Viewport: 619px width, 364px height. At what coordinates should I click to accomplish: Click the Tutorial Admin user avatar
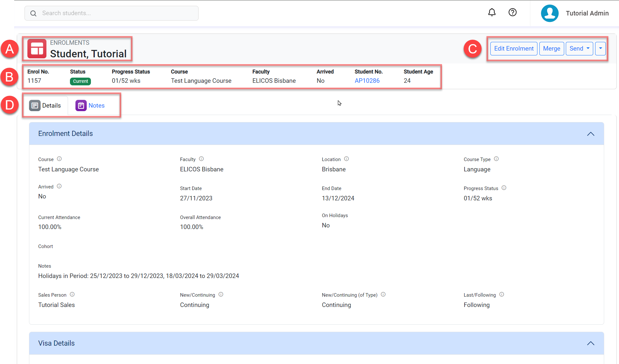[549, 13]
